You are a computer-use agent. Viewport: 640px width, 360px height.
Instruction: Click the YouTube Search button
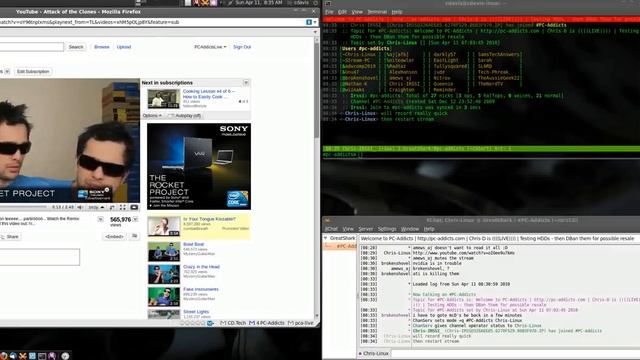(x=76, y=47)
